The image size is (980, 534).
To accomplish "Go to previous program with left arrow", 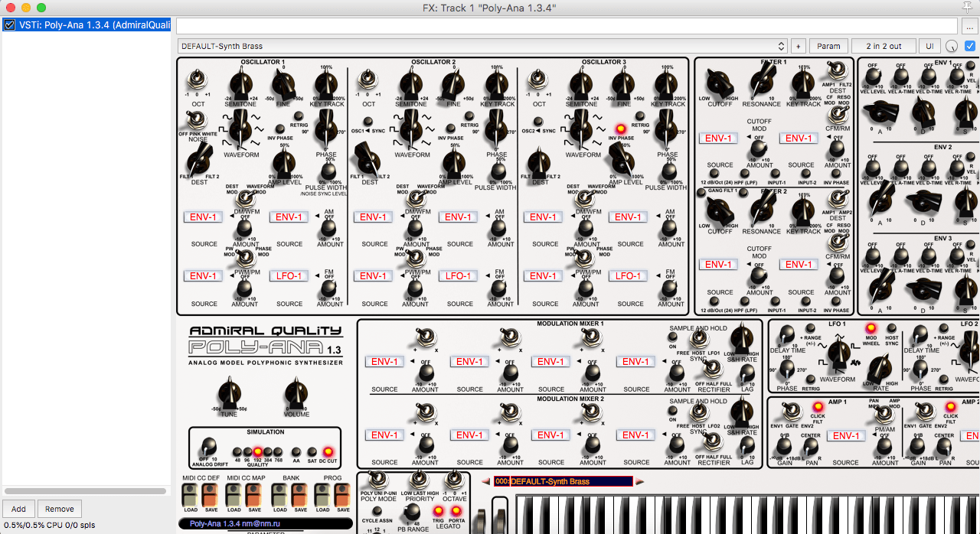I will tap(485, 481).
